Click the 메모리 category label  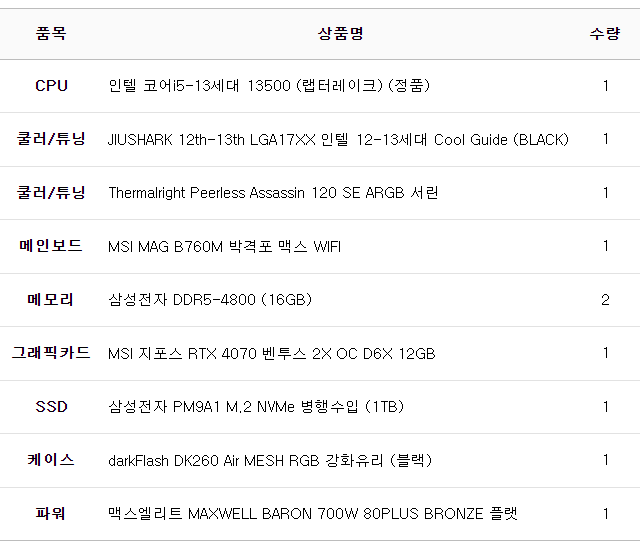tap(51, 300)
